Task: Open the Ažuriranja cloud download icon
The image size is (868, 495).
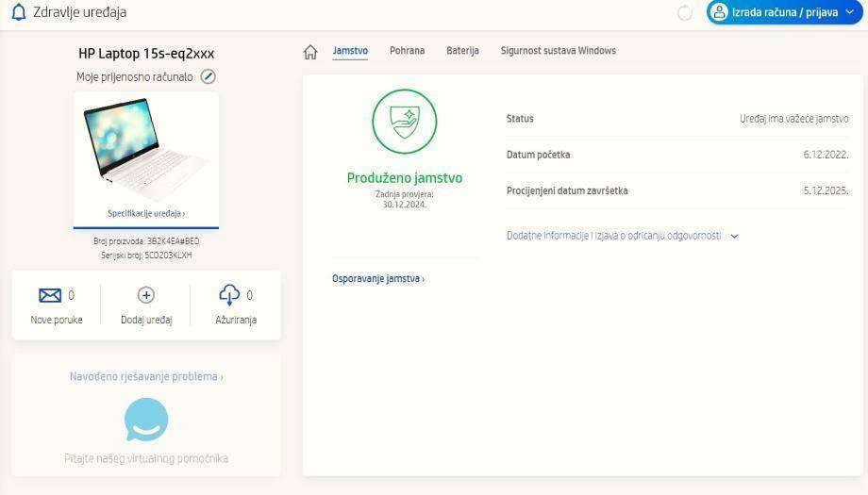Action: pos(229,295)
